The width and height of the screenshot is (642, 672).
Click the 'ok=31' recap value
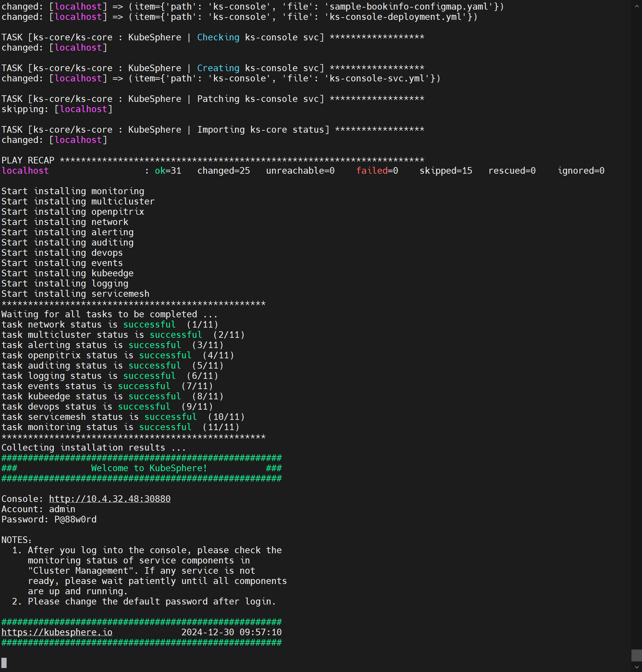point(168,170)
